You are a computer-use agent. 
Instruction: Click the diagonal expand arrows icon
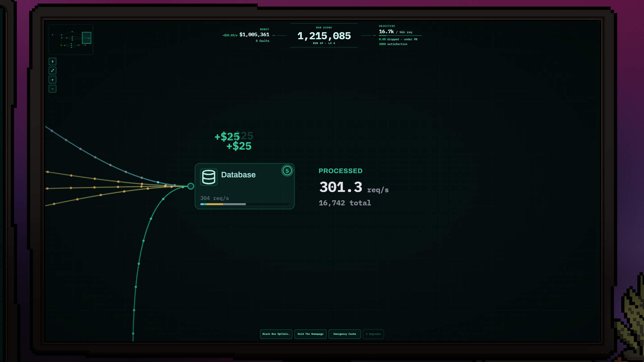(x=52, y=70)
